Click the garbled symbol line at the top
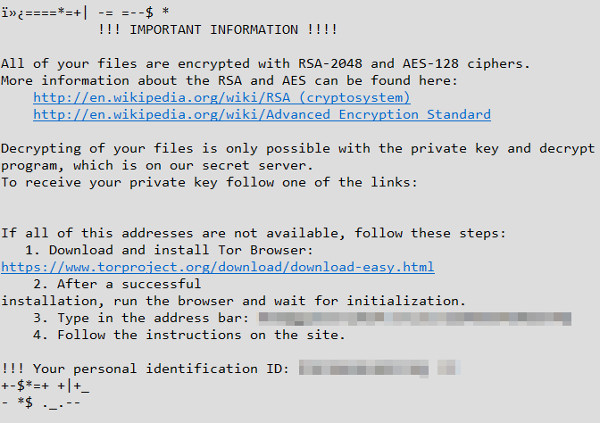 tap(84, 11)
